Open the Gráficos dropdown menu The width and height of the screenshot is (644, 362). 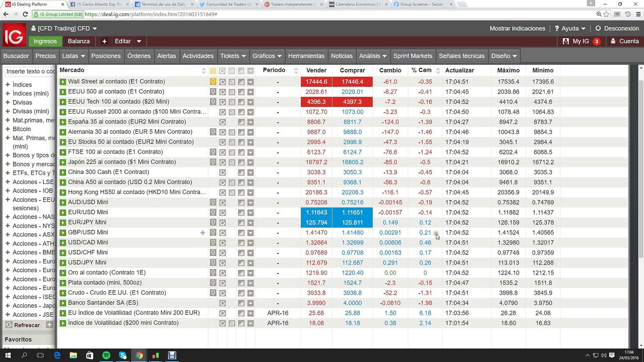click(267, 56)
